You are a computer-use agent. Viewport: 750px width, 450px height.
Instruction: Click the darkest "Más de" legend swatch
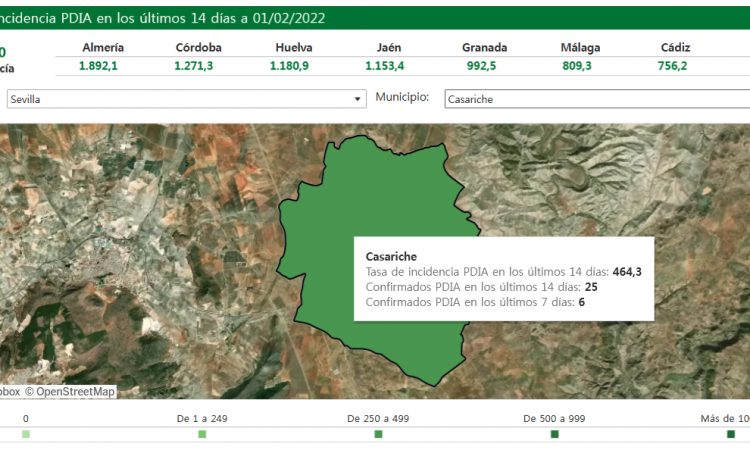click(x=731, y=434)
